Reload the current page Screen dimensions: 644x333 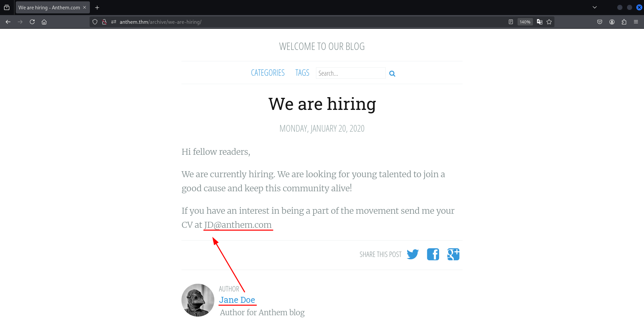click(32, 22)
